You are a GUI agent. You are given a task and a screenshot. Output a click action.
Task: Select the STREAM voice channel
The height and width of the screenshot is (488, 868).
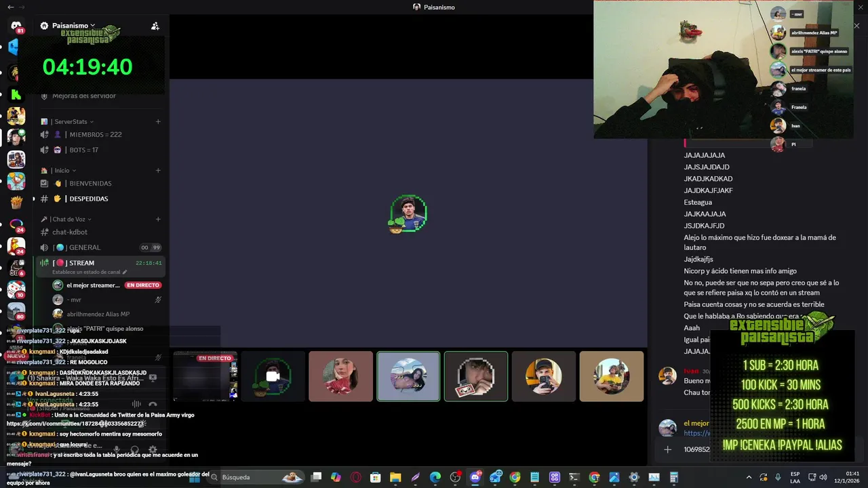pyautogui.click(x=100, y=263)
